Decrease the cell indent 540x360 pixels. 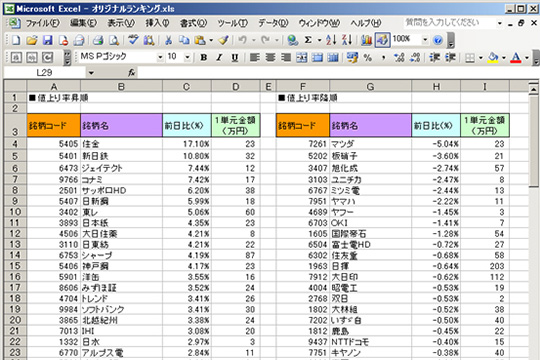coord(434,58)
